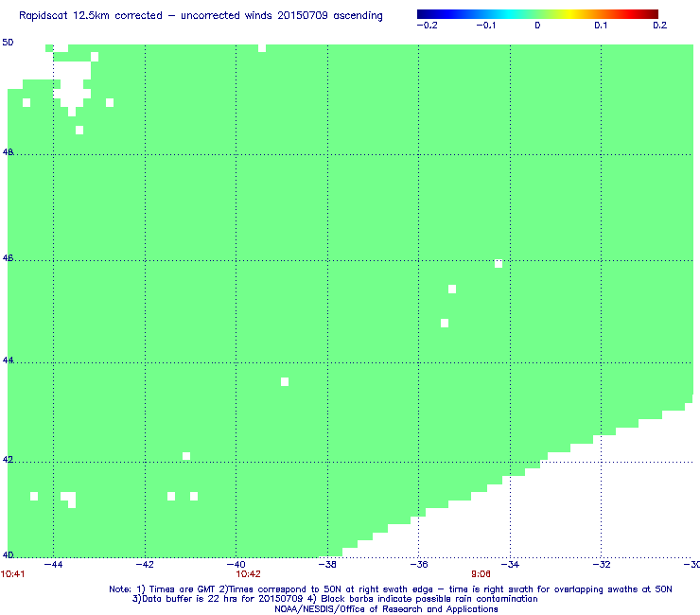Click the large white data gap near 50N, -44
Screen dimensions: 700x615
[72, 82]
